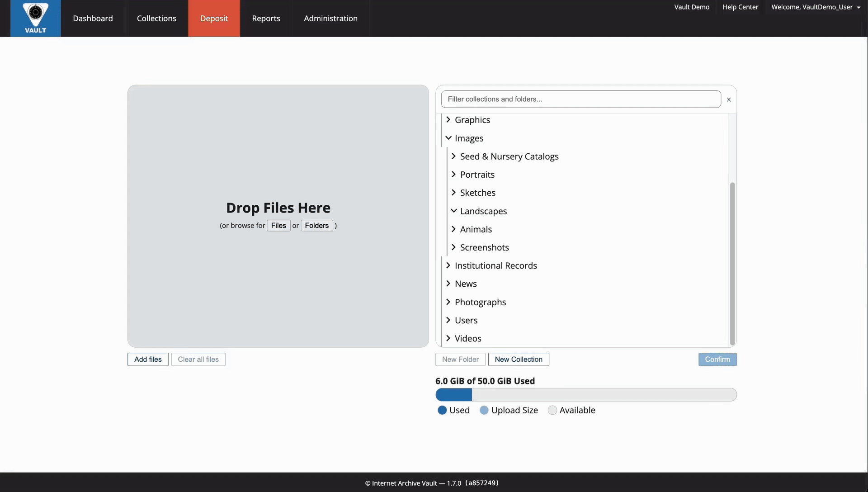868x492 pixels.
Task: Click the Internet Archive Vault footer text
Action: [432, 483]
